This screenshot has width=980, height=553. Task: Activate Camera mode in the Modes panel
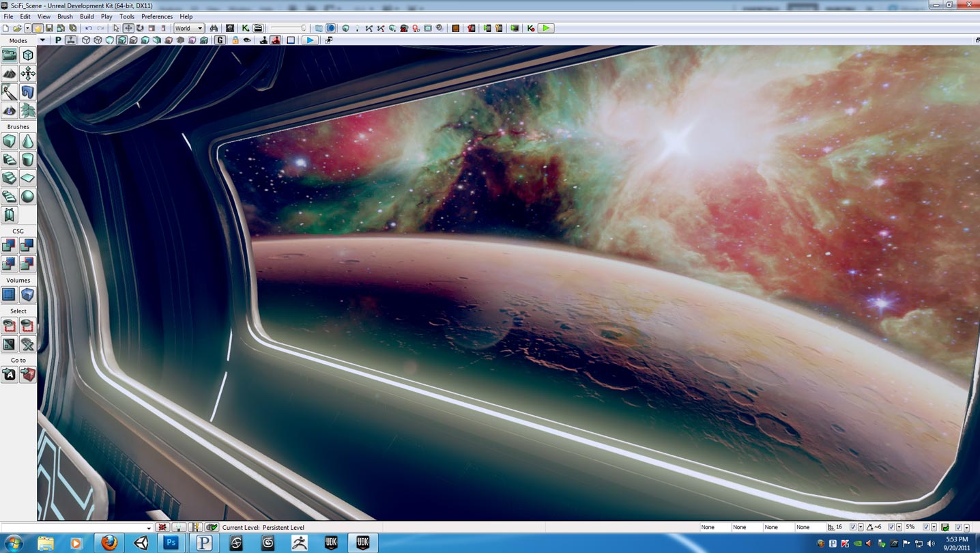(10, 55)
